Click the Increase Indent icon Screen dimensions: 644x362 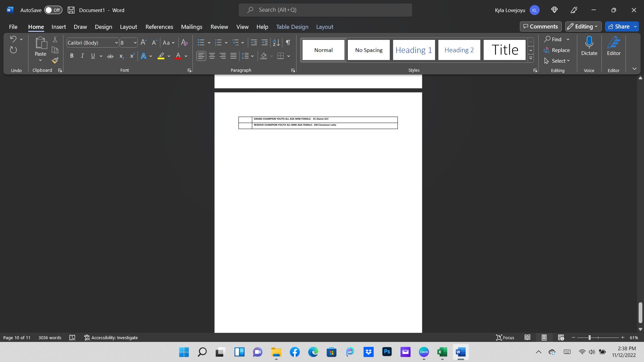[x=265, y=43]
